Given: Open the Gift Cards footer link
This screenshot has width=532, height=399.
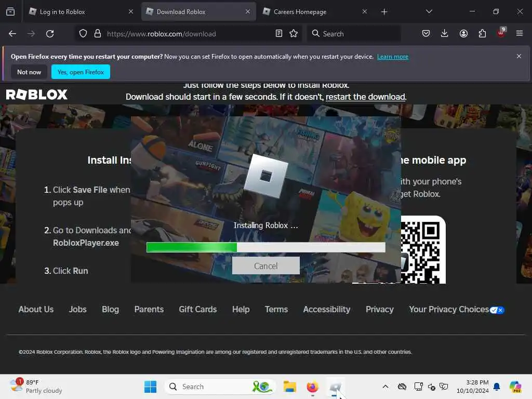Looking at the screenshot, I should [x=198, y=310].
